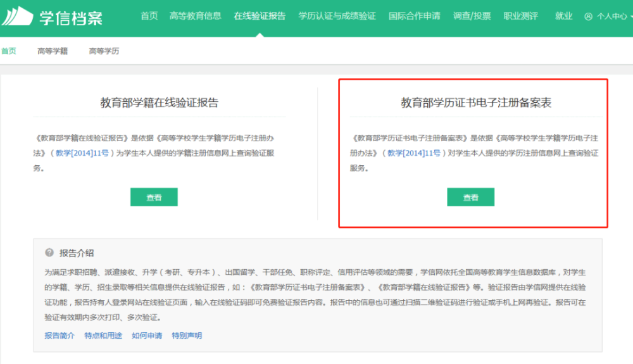
Task: Click the 首页 sub-navigation link
Action: tap(8, 51)
